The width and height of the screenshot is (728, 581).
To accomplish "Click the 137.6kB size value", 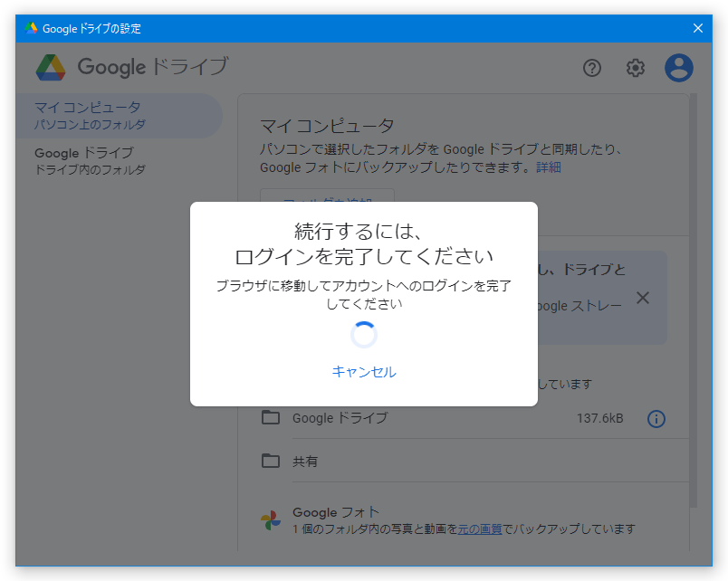I will click(599, 419).
